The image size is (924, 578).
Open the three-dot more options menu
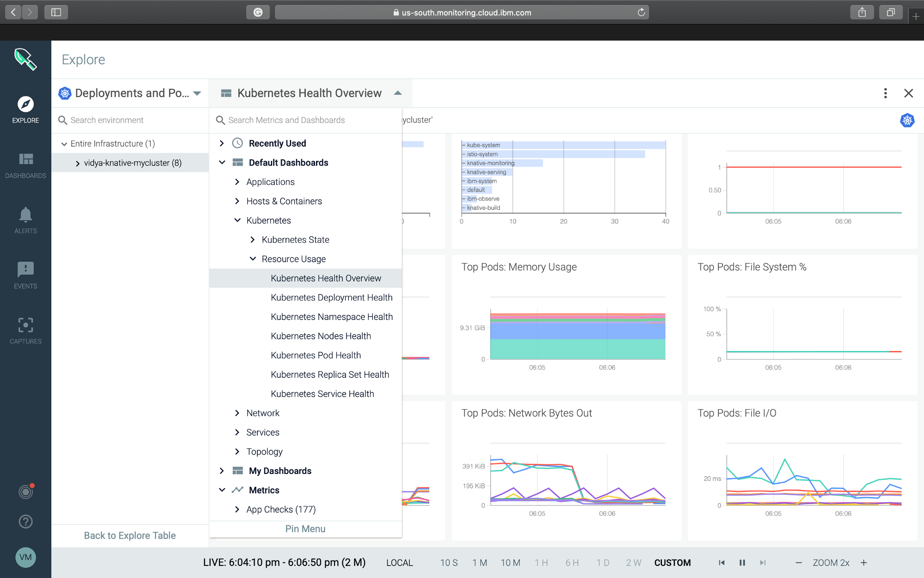(x=885, y=93)
